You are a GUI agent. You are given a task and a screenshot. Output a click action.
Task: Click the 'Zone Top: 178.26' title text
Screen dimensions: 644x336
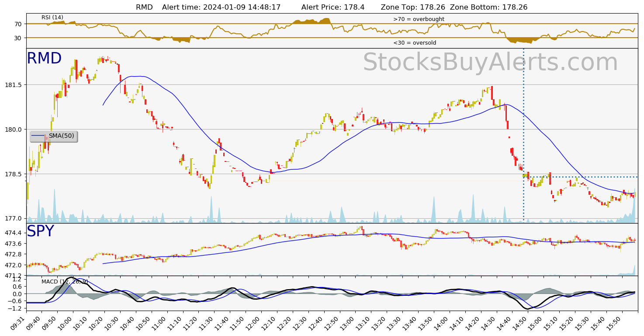(412, 7)
